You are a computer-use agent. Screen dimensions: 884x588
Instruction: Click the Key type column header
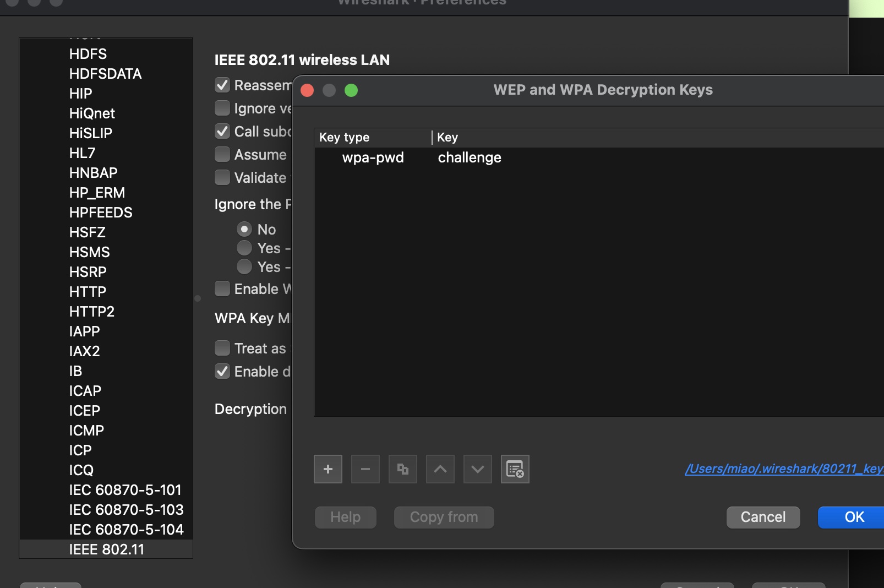(x=373, y=137)
